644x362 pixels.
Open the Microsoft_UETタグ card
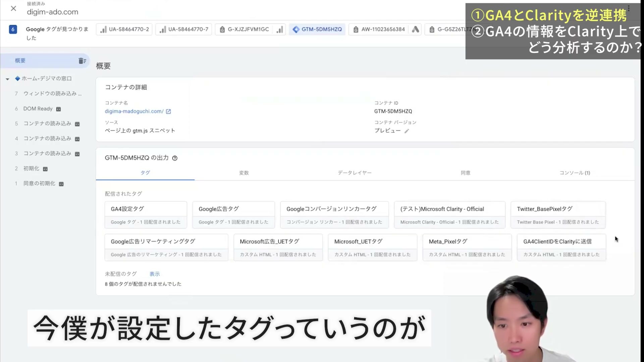coord(373,247)
